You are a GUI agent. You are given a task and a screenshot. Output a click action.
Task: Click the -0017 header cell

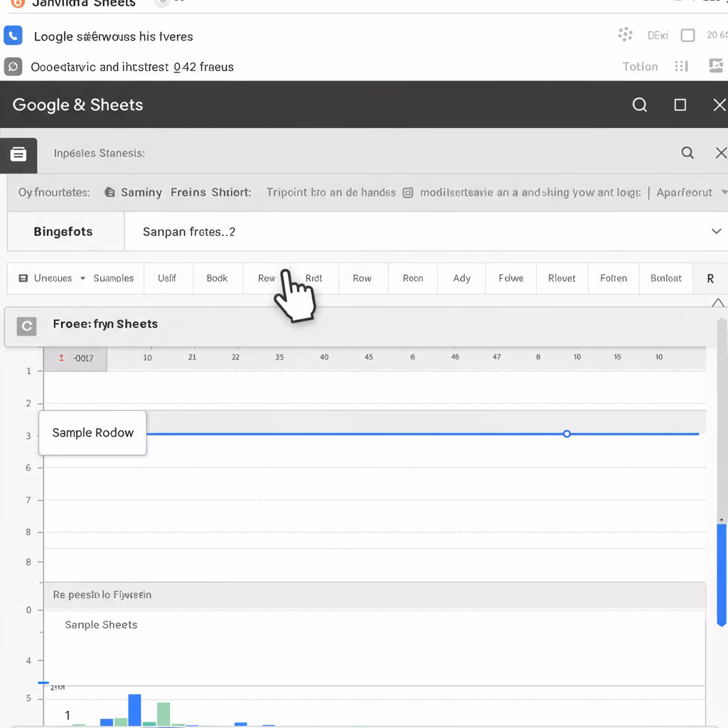75,358
